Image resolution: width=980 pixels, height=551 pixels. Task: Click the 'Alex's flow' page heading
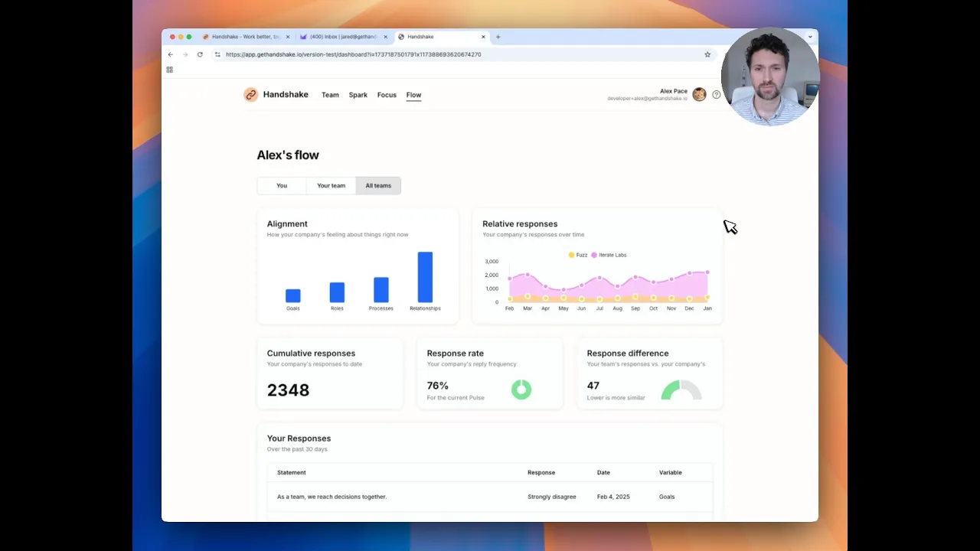click(288, 155)
